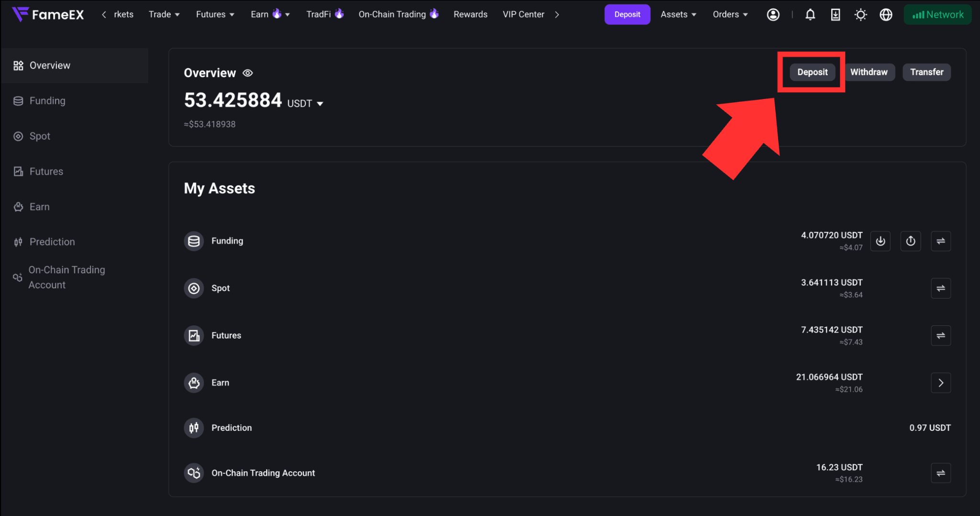Click the 16.23 USDT On-Chain balance
The image size is (980, 516).
coord(839,467)
